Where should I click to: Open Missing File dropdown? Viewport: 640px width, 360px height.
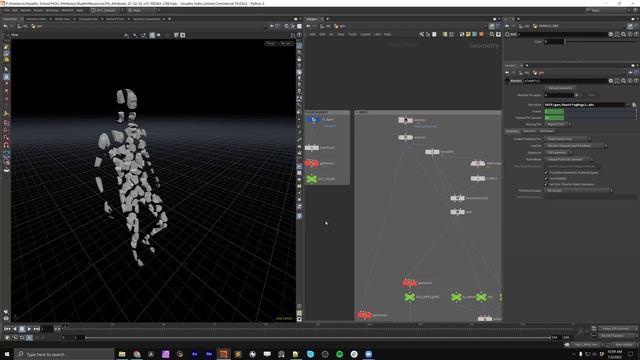[557, 124]
